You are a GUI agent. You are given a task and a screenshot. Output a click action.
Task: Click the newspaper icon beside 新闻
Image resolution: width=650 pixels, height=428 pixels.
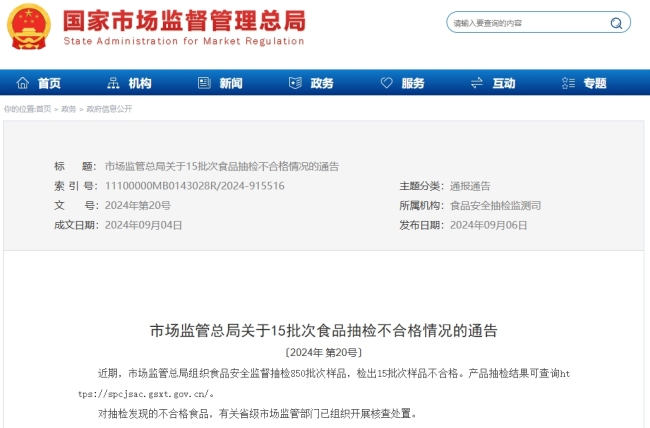(x=204, y=83)
